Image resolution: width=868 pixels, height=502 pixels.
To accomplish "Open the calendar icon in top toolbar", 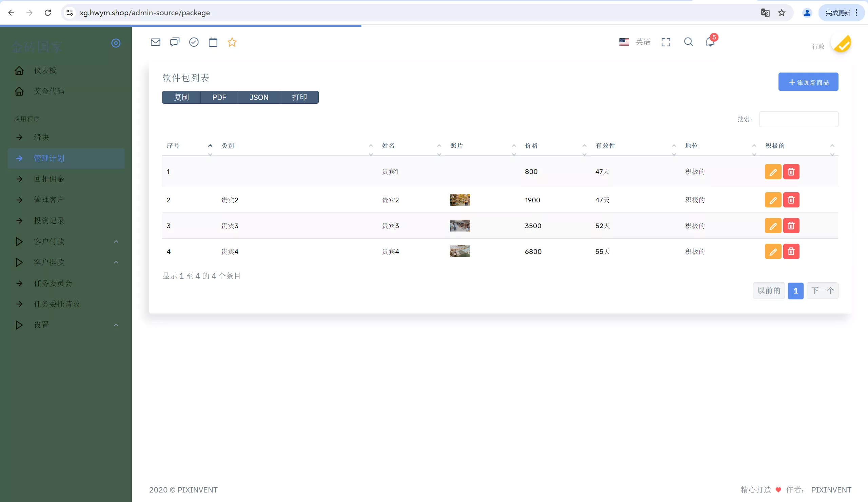I will (213, 42).
